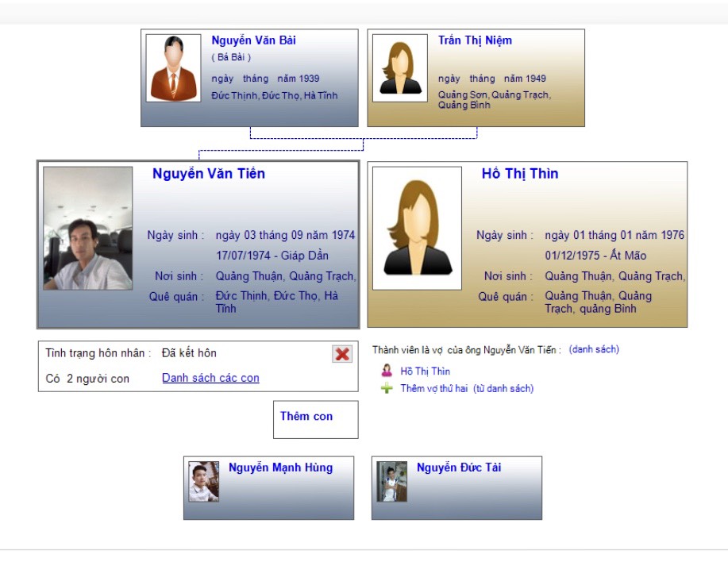Click father's hometown 'Đức Thịnh, Đức Thọ, Hà Tĩnh'

click(x=275, y=95)
